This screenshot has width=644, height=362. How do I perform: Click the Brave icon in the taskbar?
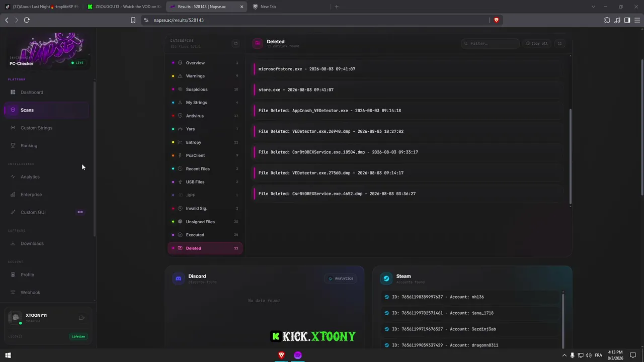pyautogui.click(x=281, y=355)
